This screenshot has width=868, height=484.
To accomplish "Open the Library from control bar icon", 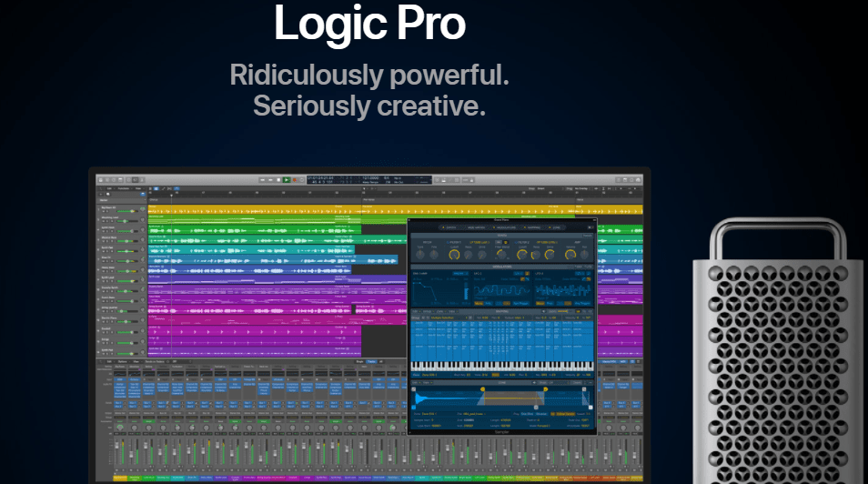I will point(101,180).
